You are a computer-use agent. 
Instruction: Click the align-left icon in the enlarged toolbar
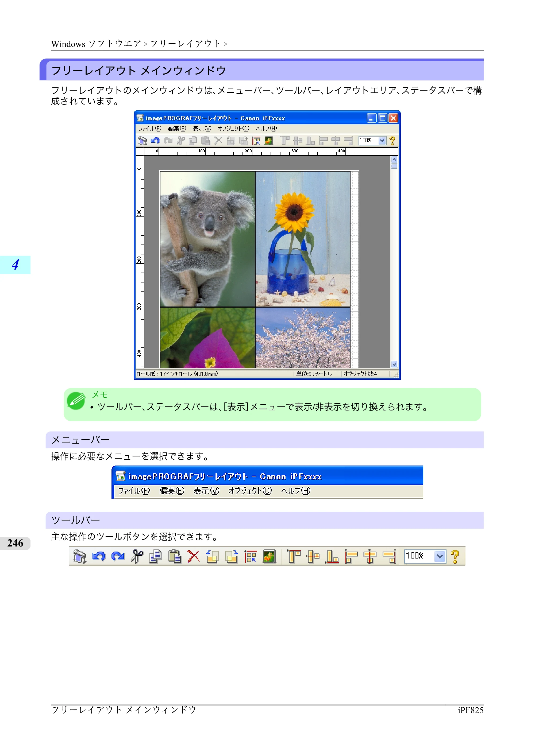(351, 556)
